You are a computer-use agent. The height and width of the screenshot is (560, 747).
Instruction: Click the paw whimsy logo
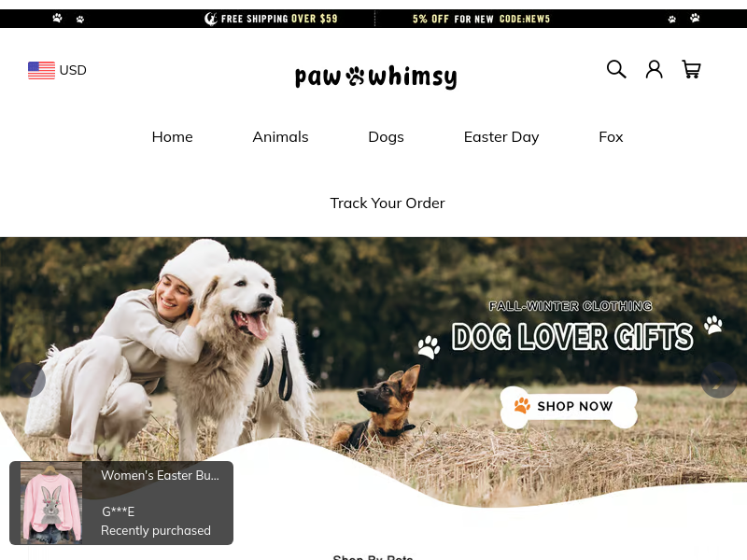[x=376, y=77]
